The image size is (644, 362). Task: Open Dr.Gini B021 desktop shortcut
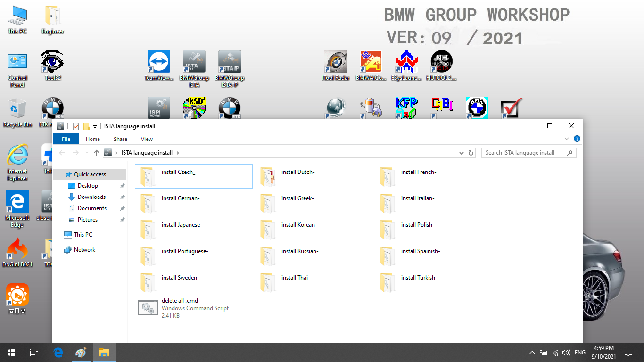[x=17, y=253]
